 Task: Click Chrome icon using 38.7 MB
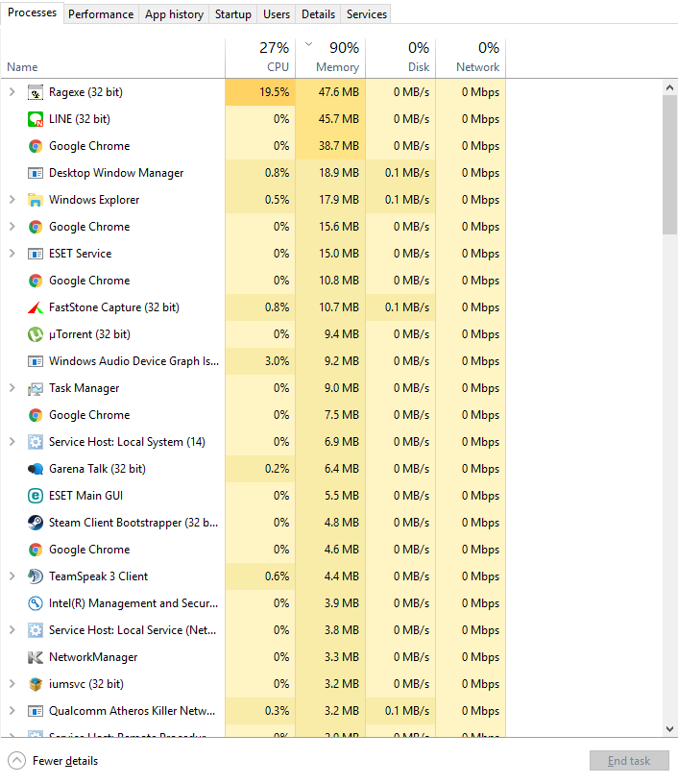(35, 146)
